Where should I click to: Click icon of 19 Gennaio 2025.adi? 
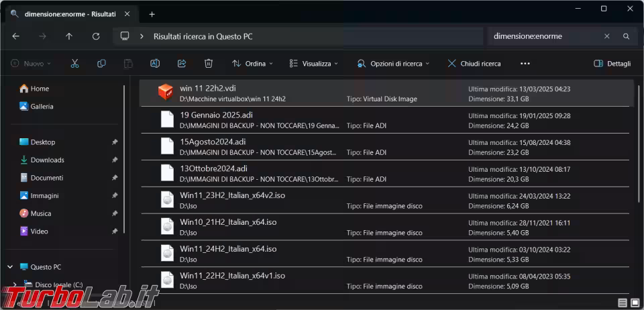pos(167,119)
